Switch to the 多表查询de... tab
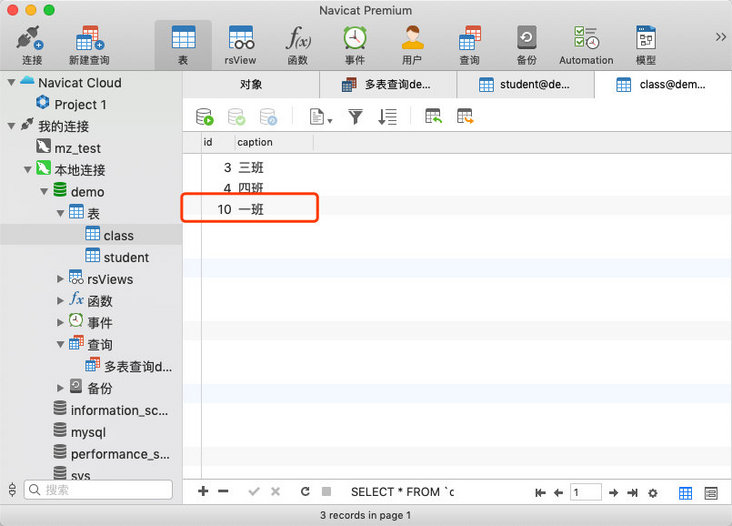 click(x=387, y=84)
